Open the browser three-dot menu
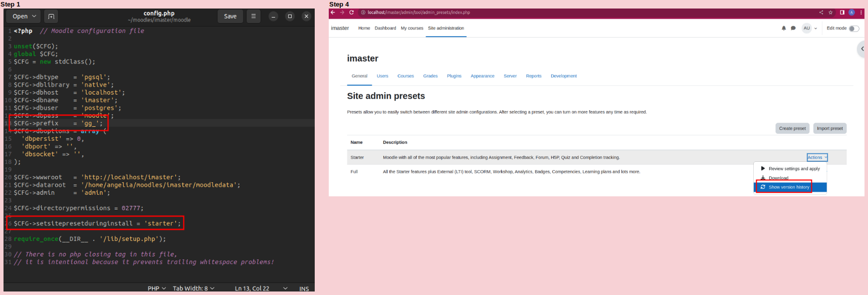Screen dimensions: 868x295 pyautogui.click(x=860, y=13)
